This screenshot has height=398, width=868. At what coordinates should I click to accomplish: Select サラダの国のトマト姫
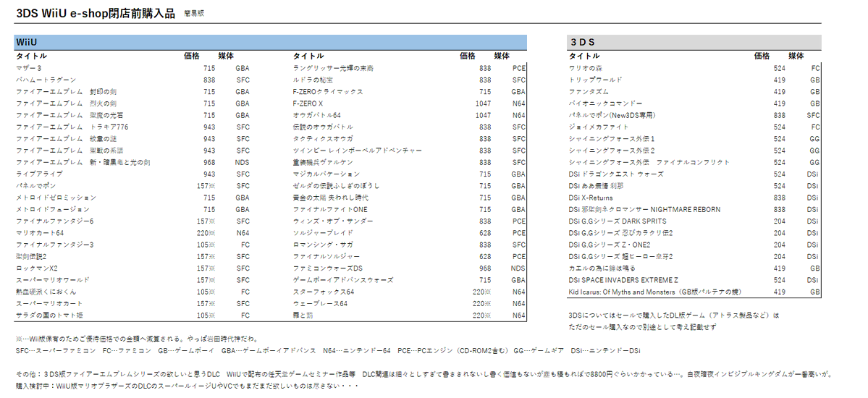pos(50,315)
